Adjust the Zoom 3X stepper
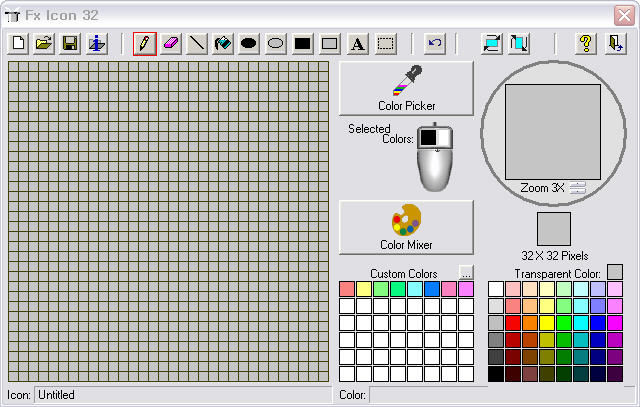Screen dimensions: 640x407 578,188
